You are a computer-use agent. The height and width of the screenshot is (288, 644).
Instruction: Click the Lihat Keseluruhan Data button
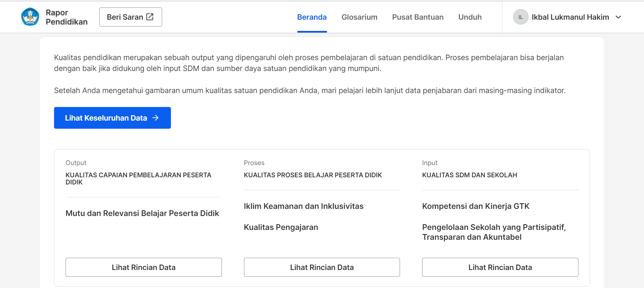(x=112, y=118)
